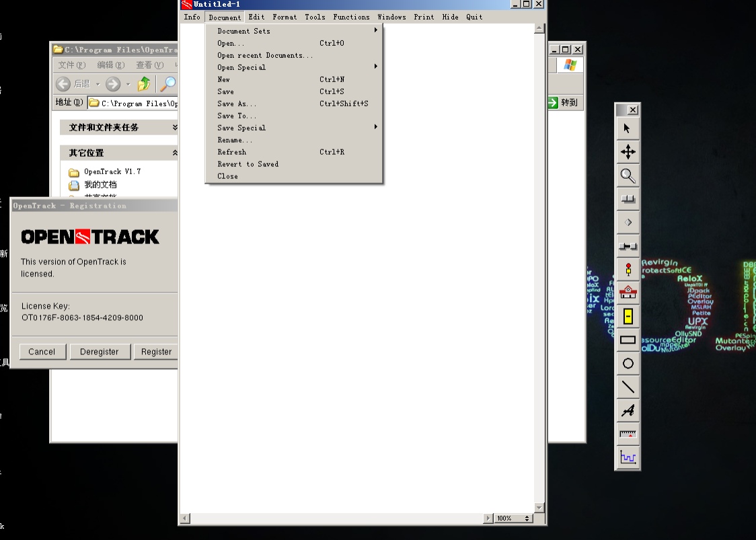Click Deregister button
The image size is (756, 540).
pyautogui.click(x=100, y=352)
